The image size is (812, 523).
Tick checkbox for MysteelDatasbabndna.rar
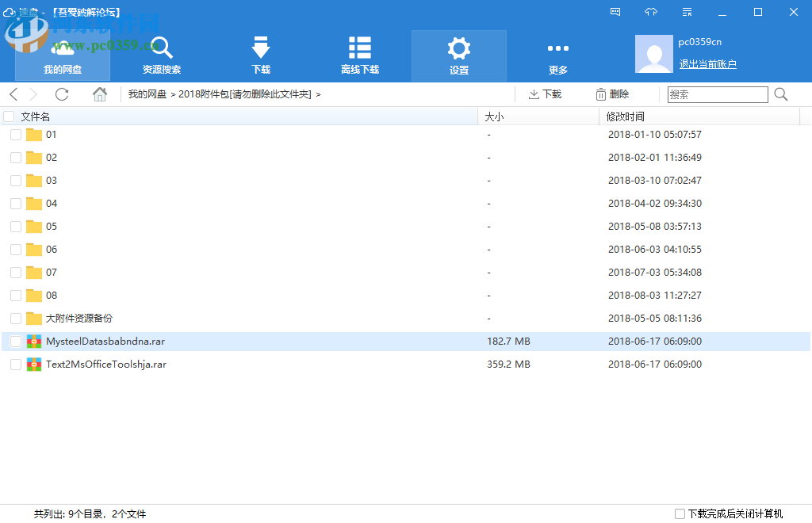16,342
